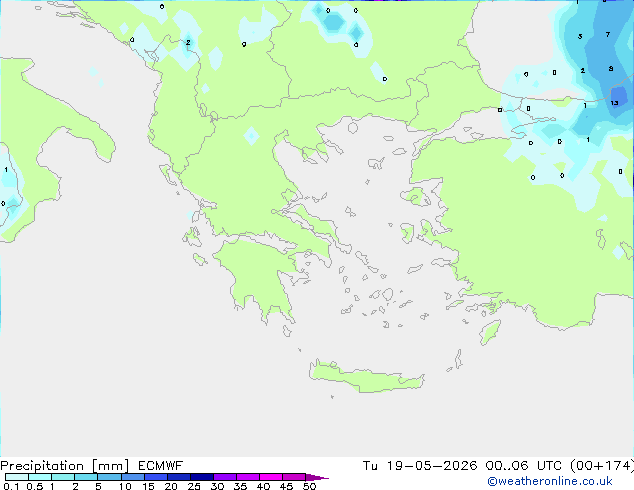Select the 20–25 mm dark blue swatch
This screenshot has width=634, height=490.
179,477
